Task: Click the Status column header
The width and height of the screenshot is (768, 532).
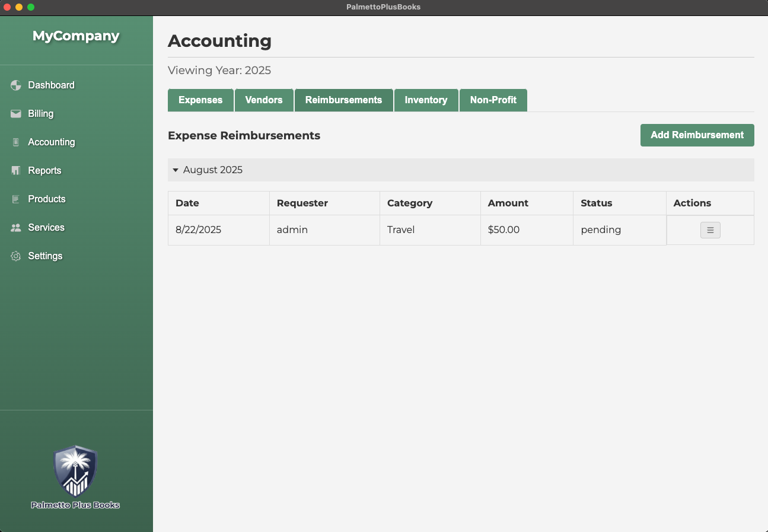Action: point(596,203)
